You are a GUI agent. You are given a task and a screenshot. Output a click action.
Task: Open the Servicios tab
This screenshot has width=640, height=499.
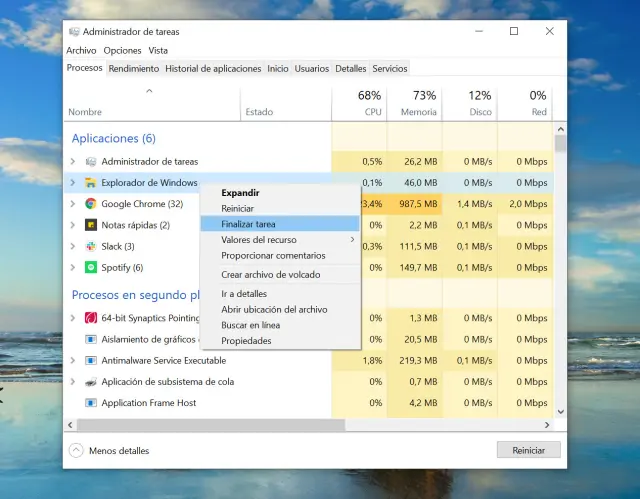[389, 68]
